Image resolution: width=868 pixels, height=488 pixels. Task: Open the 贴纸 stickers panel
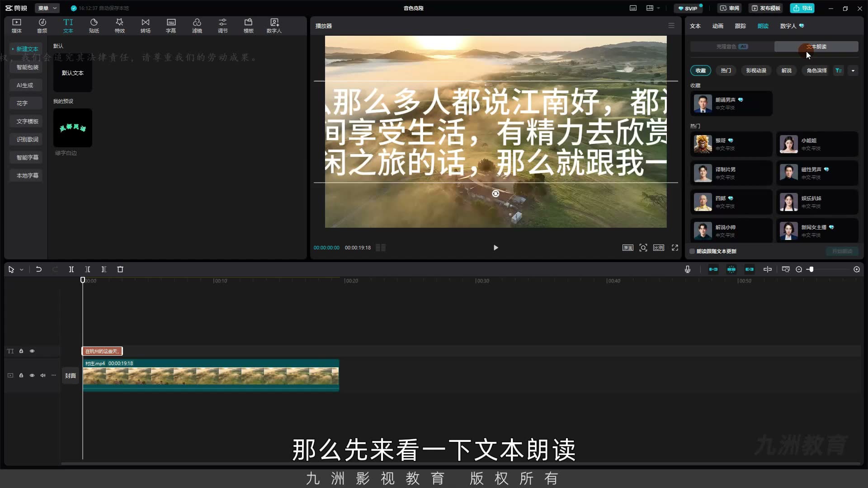click(x=94, y=26)
